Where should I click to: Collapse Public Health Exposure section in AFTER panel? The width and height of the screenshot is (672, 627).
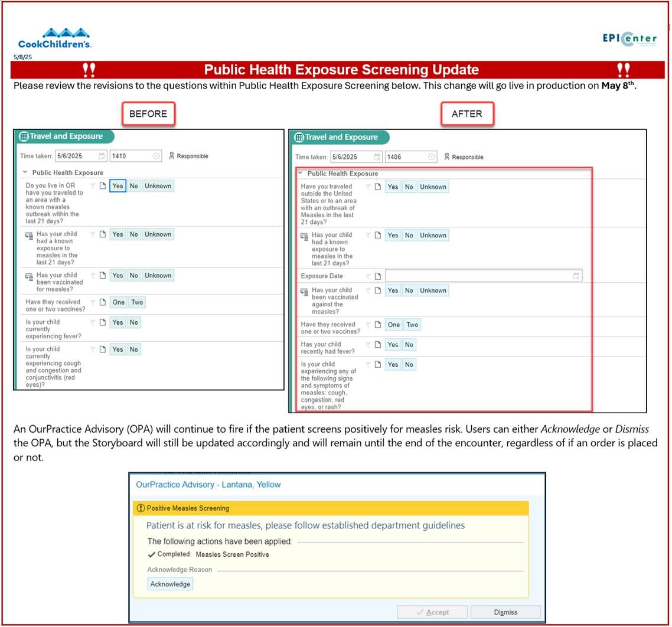pos(300,173)
